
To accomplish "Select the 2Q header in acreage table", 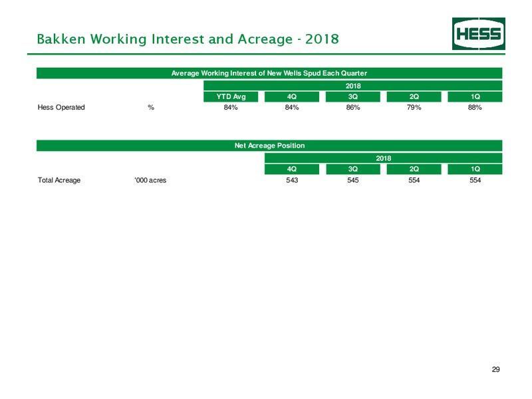I will tap(414, 169).
